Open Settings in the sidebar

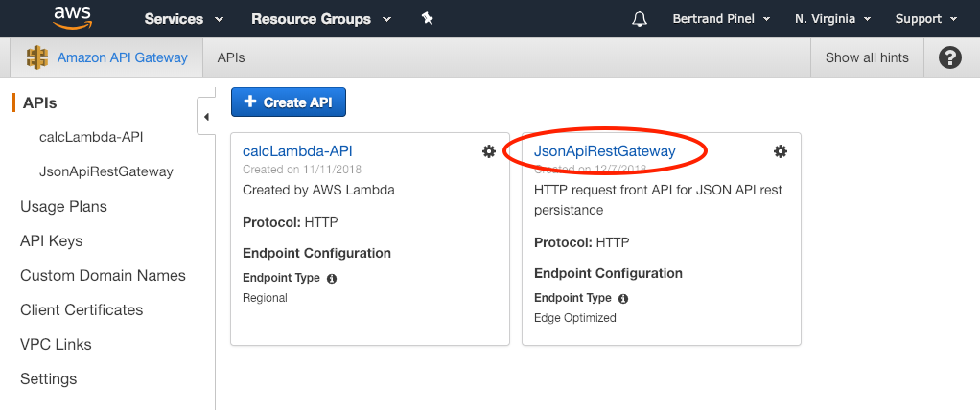click(49, 378)
